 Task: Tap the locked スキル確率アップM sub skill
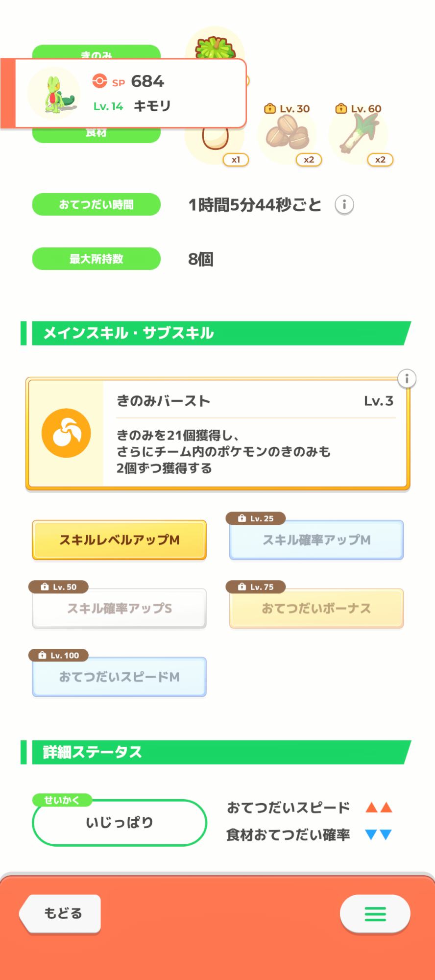pyautogui.click(x=316, y=540)
